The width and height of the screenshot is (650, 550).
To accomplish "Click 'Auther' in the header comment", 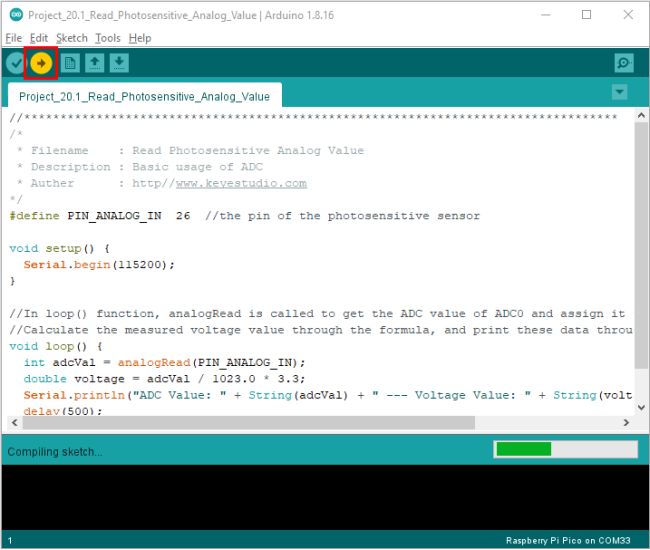I will (x=52, y=183).
